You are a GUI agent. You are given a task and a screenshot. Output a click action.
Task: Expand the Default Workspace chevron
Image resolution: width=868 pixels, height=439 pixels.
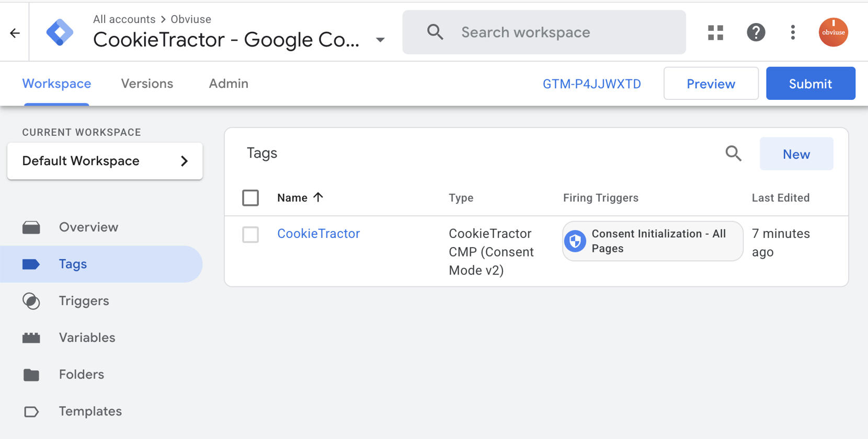[x=184, y=161]
